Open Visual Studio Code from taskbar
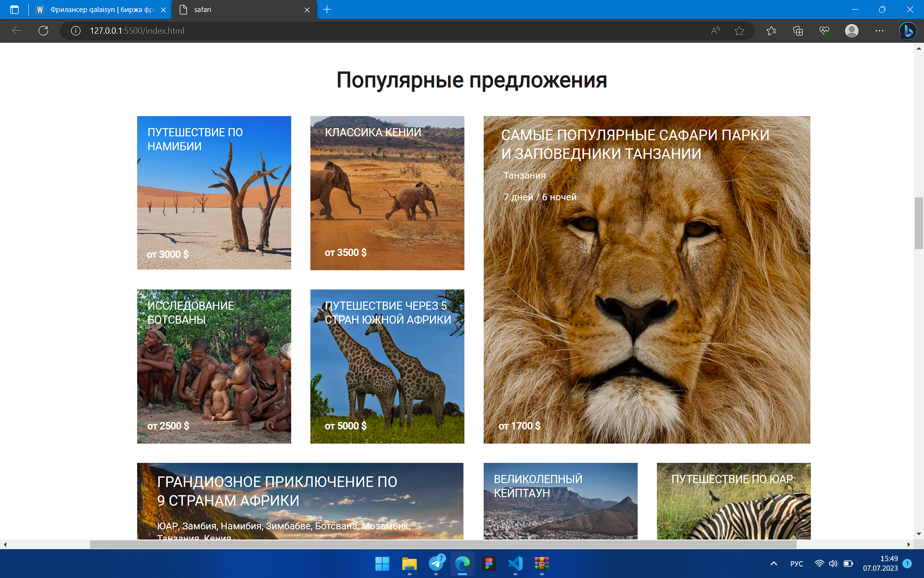The image size is (924, 578). (515, 564)
